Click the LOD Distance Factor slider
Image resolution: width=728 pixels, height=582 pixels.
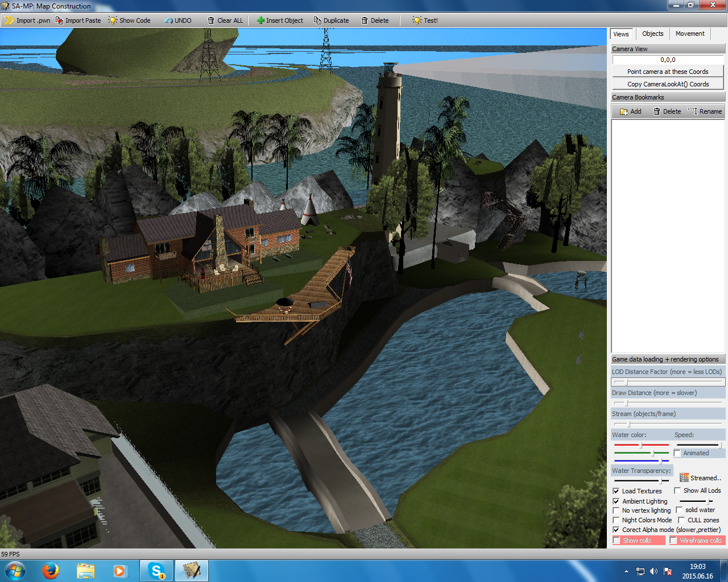(668, 382)
